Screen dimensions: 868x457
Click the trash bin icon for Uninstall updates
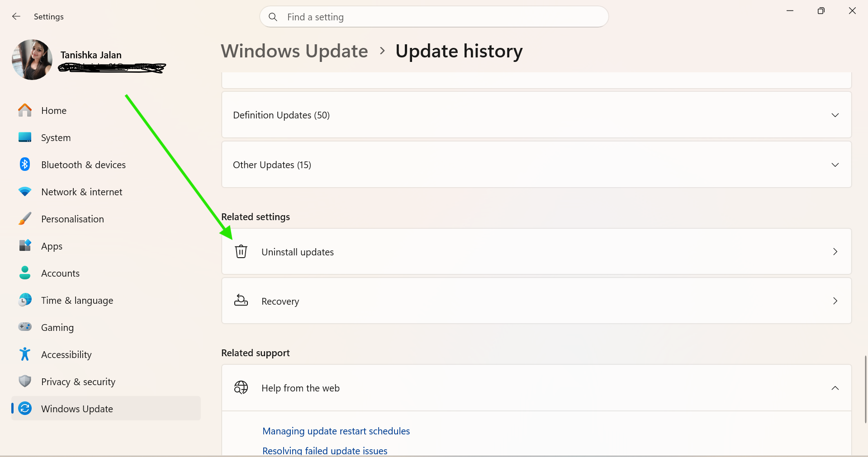pyautogui.click(x=241, y=251)
